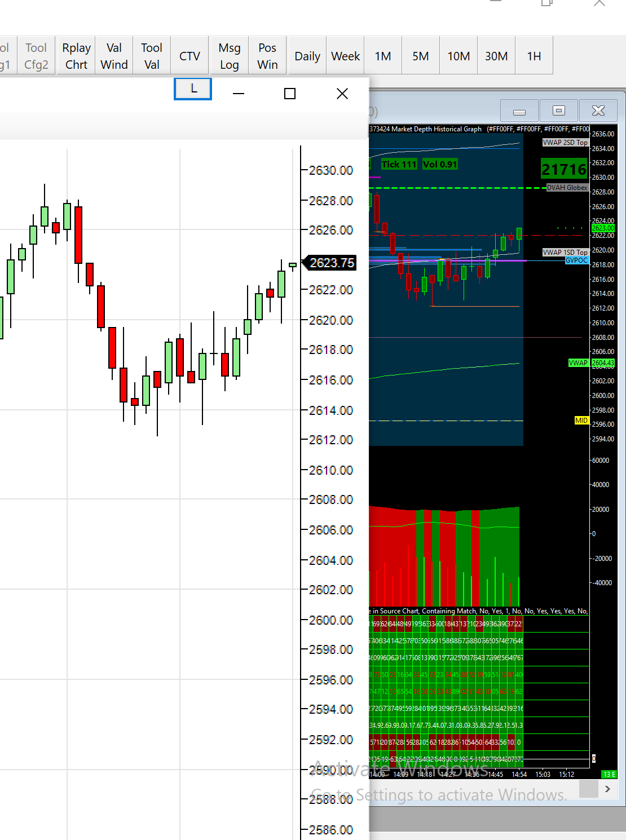Viewport: 626px width, 840px height.
Task: Set the 1M bar period
Action: [x=383, y=56]
